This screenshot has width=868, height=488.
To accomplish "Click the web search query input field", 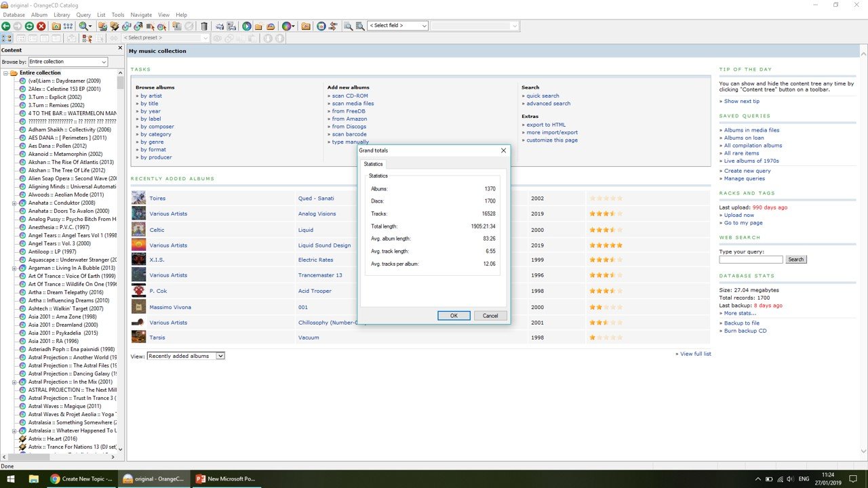I will pos(751,260).
